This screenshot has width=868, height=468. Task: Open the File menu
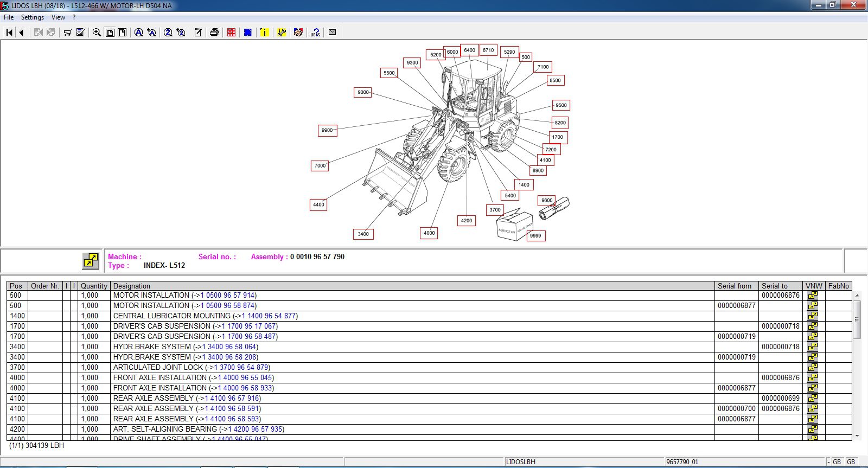coord(9,17)
